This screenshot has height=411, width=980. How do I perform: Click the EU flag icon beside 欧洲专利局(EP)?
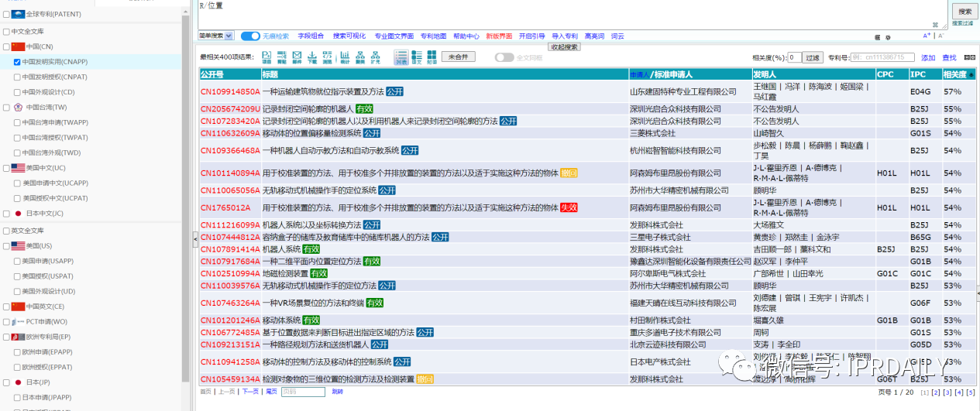pyautogui.click(x=18, y=337)
